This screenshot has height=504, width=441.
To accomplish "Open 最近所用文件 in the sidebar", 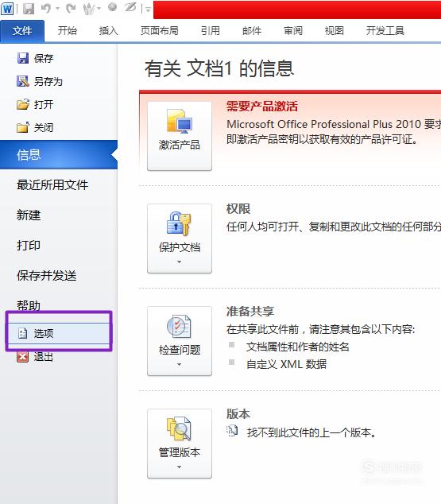I will 52,184.
